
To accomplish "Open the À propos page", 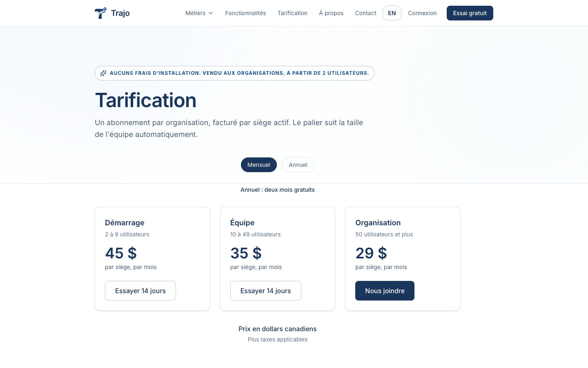I will pos(331,13).
